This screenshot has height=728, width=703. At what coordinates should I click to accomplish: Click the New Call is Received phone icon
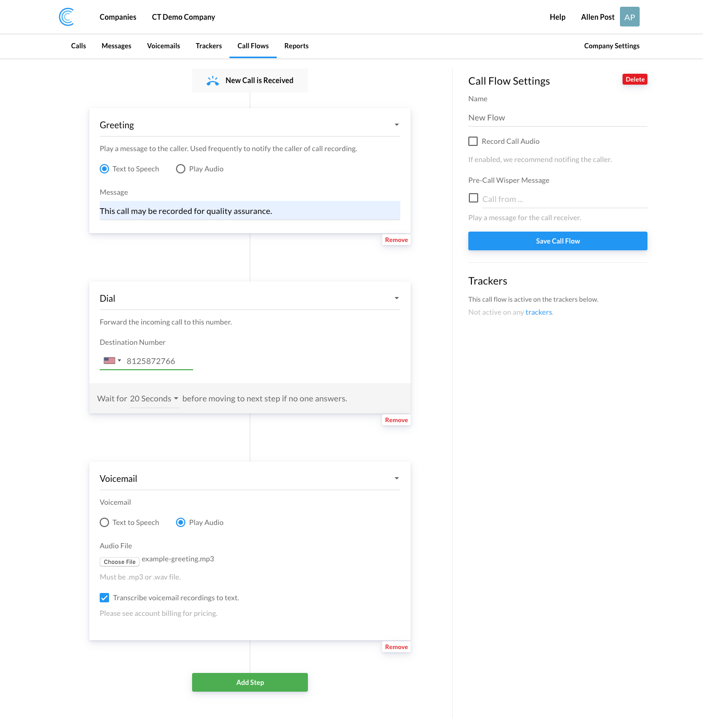[x=213, y=80]
